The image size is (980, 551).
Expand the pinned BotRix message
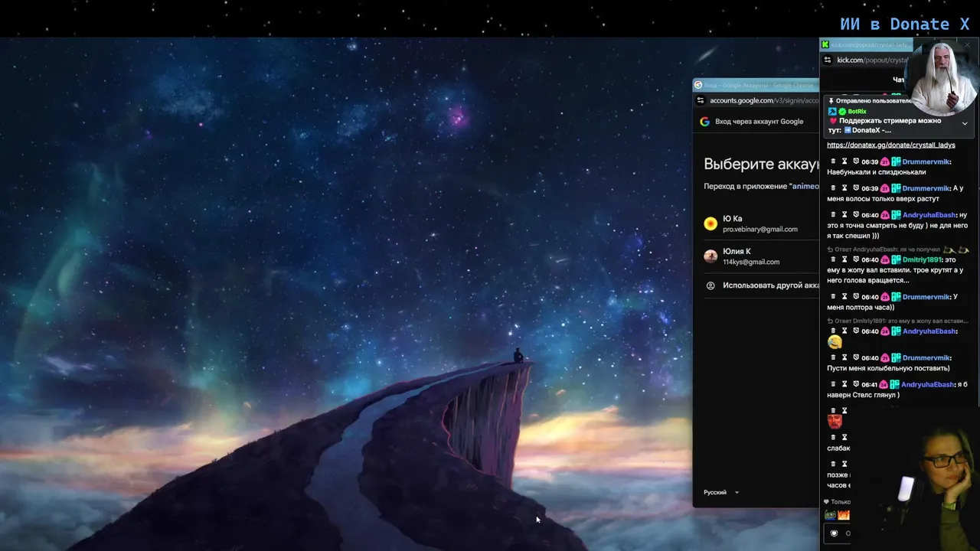(965, 123)
